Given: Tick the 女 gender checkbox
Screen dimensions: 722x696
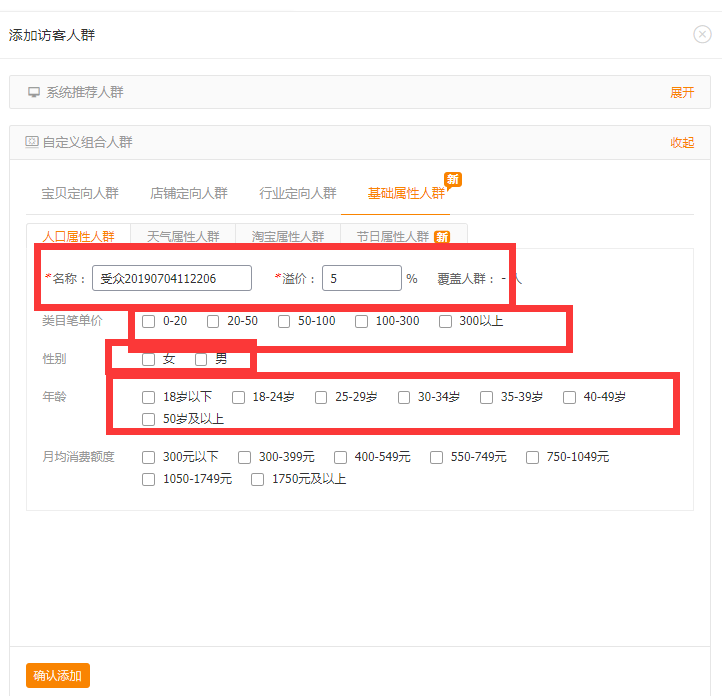Looking at the screenshot, I should 149,359.
